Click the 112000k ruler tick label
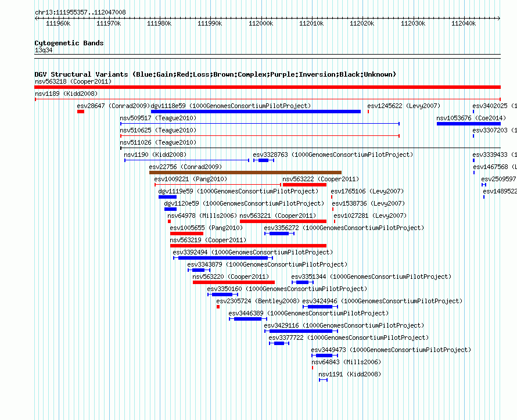 [261, 23]
